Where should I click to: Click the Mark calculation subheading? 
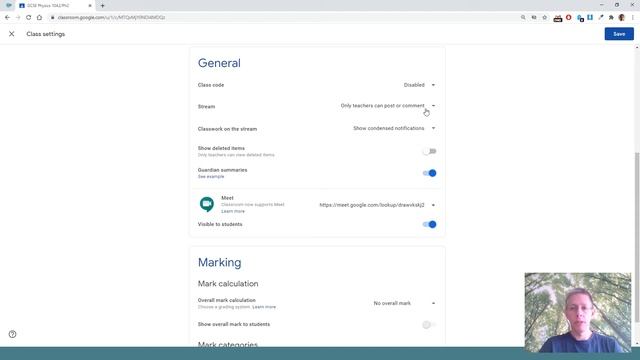(228, 284)
